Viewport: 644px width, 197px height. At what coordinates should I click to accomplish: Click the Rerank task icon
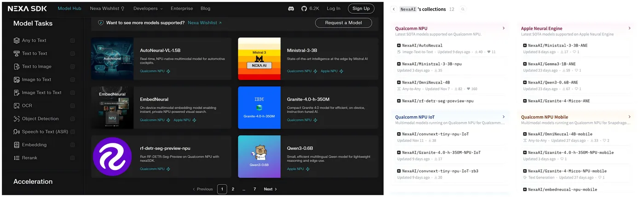[17, 158]
